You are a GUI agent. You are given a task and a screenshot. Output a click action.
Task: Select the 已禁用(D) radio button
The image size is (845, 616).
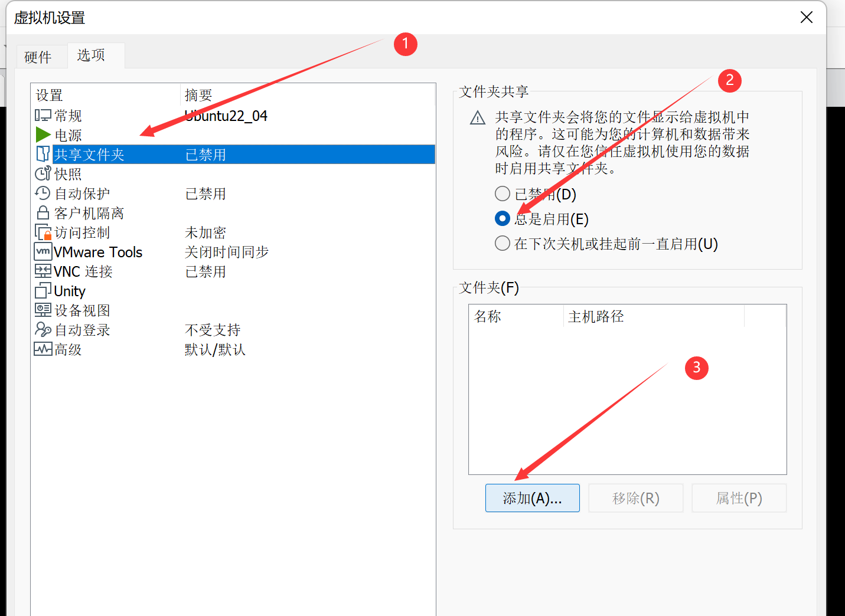pos(503,194)
